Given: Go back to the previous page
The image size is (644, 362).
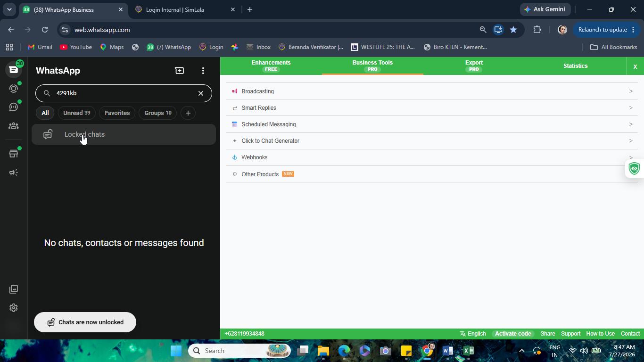Looking at the screenshot, I should pyautogui.click(x=11, y=30).
